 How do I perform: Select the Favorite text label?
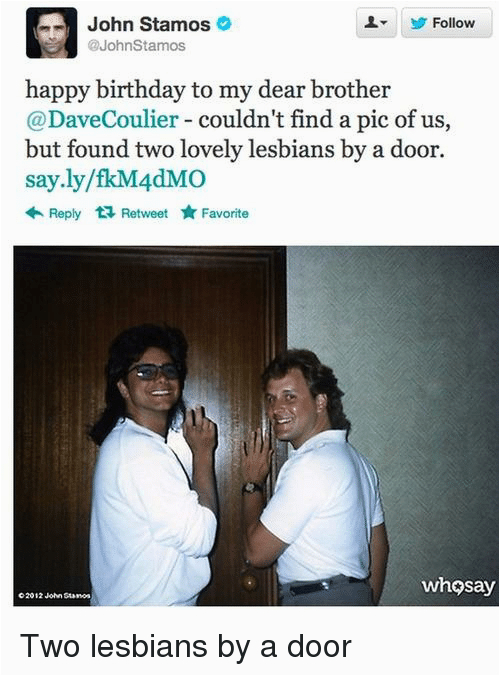(x=225, y=213)
